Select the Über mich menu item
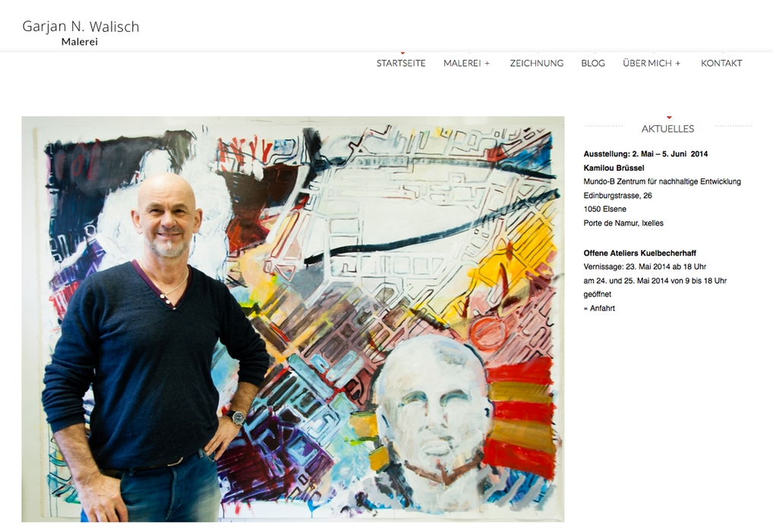This screenshot has height=532, width=773. click(647, 63)
